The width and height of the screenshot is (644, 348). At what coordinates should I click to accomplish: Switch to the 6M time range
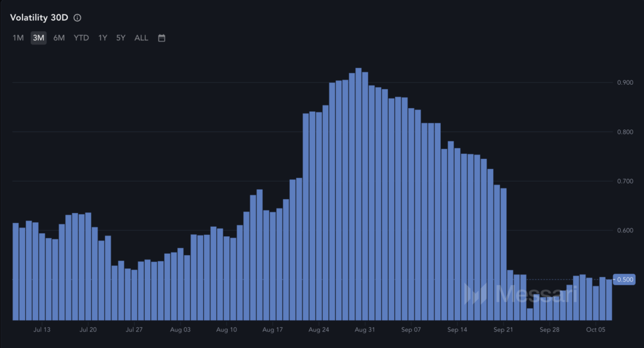pyautogui.click(x=59, y=38)
